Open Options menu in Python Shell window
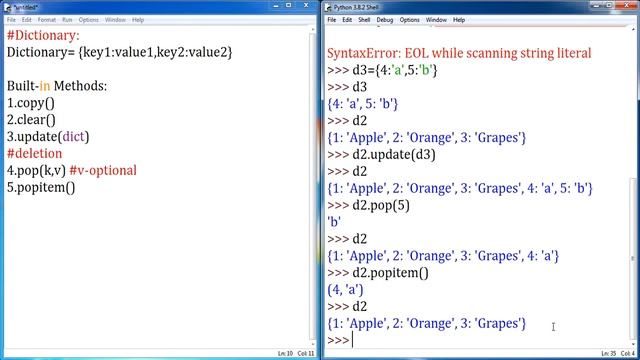Image resolution: width=640 pixels, height=360 pixels. (x=409, y=20)
